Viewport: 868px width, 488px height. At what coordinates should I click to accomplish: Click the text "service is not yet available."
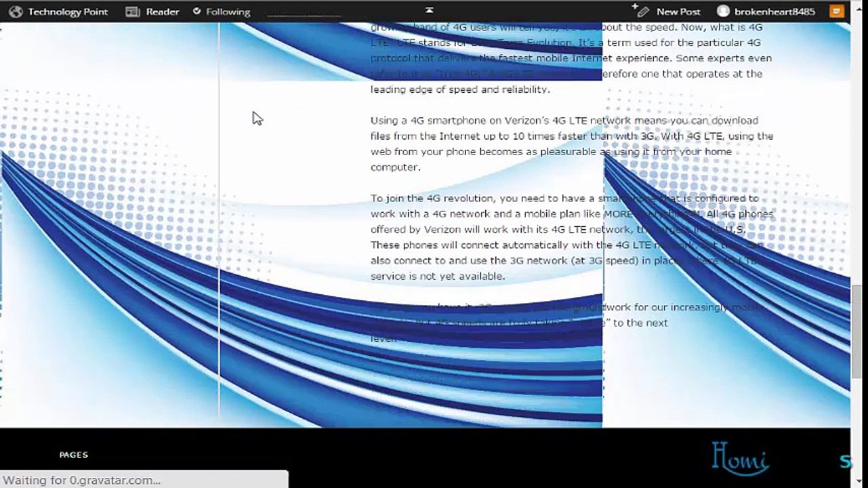pyautogui.click(x=438, y=277)
